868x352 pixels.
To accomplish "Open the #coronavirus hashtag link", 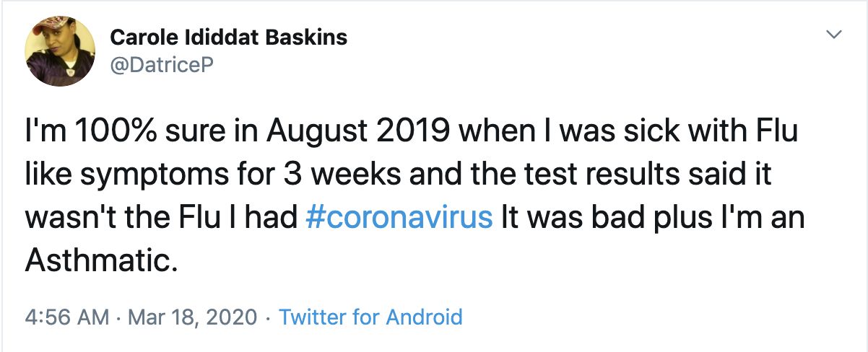I will (400, 216).
